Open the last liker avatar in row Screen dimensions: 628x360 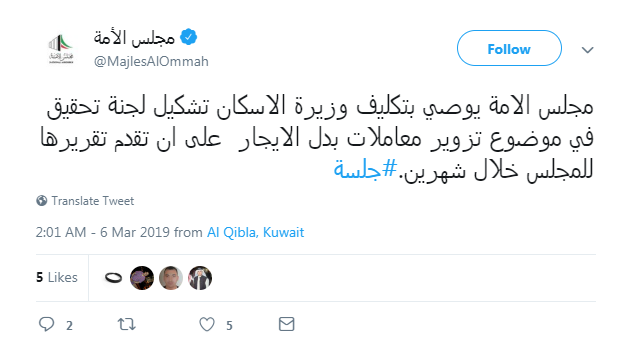200,278
